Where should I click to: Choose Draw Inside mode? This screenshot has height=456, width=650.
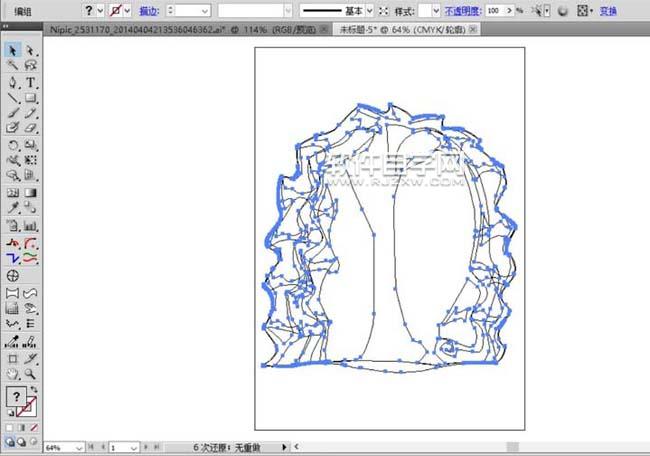coord(34,442)
